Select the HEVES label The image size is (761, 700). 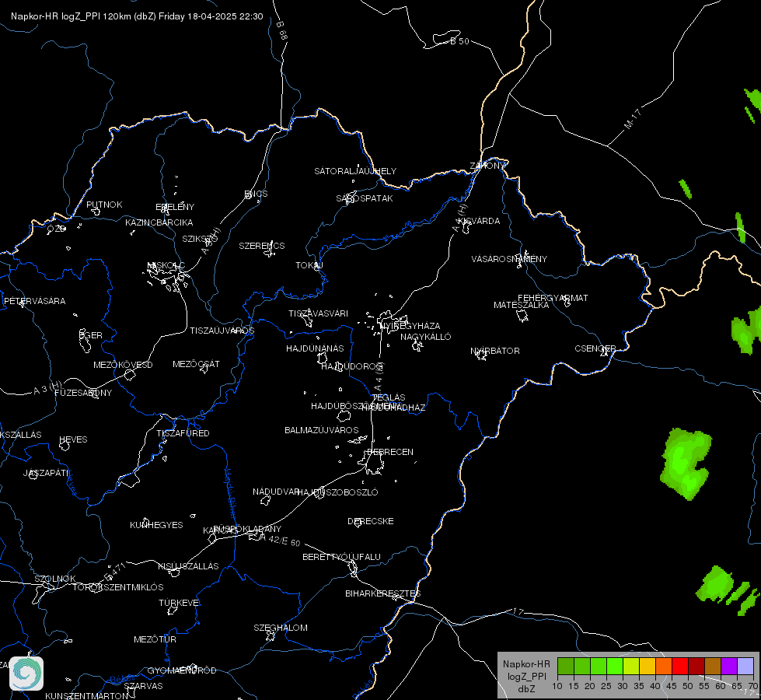coord(73,439)
